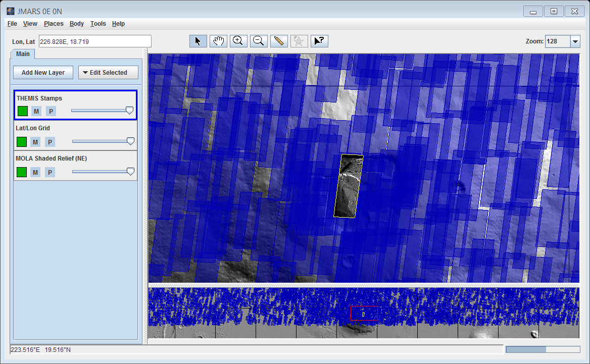
Task: Select the MOLA Shaded Relief (NE) layer row
Action: pyautogui.click(x=76, y=166)
